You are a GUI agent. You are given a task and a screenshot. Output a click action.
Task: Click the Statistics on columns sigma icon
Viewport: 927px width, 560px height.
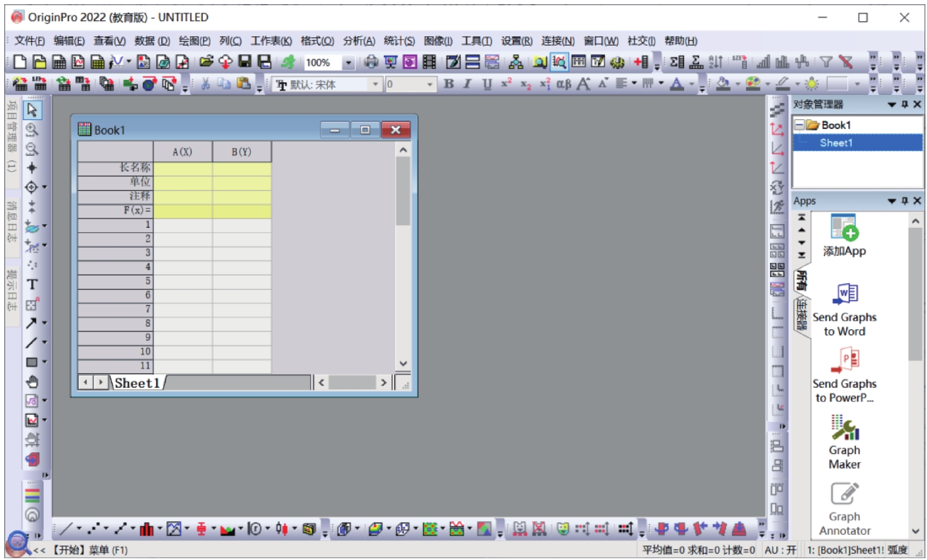point(677,62)
